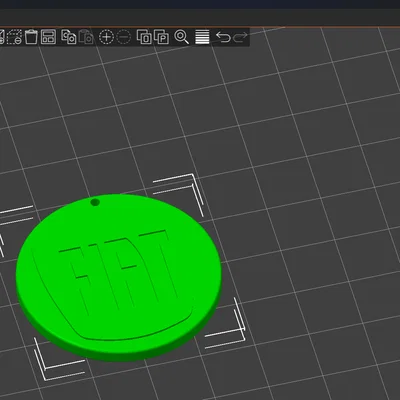The width and height of the screenshot is (400, 400).
Task: Click the greyed Redo arrow icon
Action: [240, 37]
